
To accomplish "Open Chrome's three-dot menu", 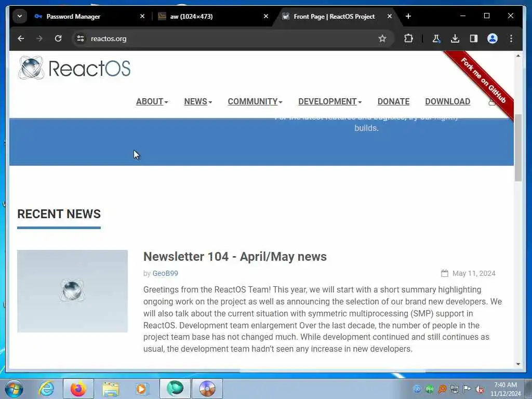I will pos(511,38).
